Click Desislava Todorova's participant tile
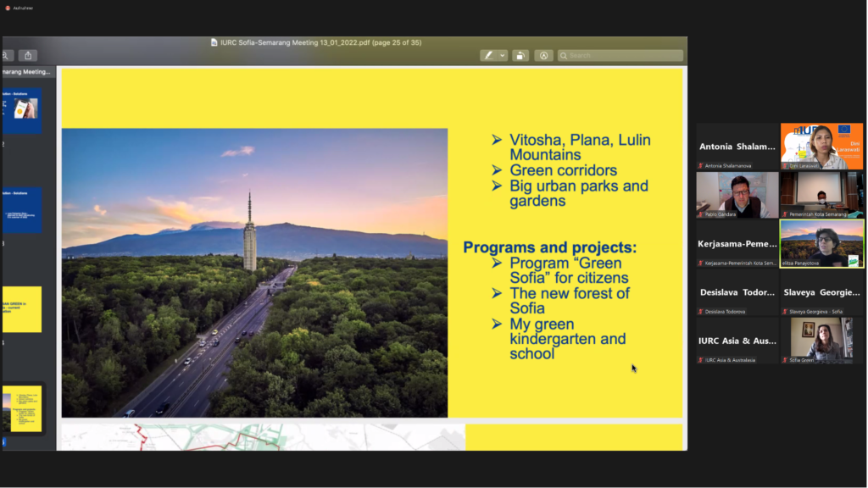The width and height of the screenshot is (868, 488). point(737,292)
